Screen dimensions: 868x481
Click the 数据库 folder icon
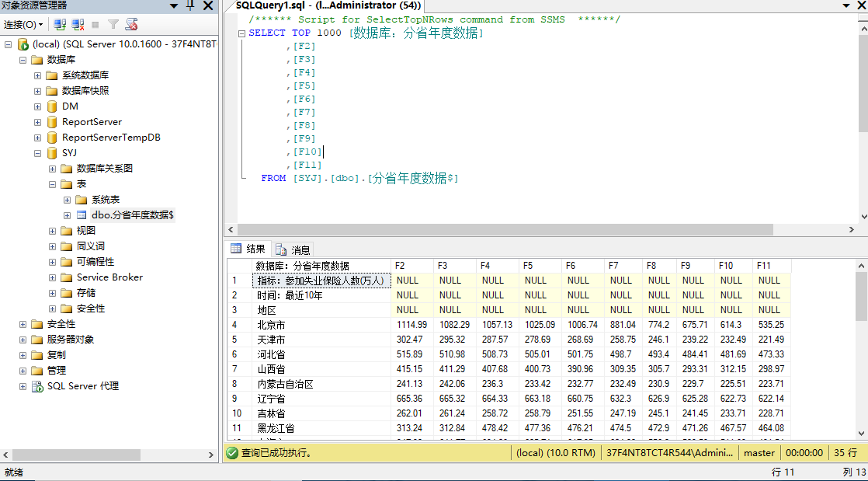37,59
